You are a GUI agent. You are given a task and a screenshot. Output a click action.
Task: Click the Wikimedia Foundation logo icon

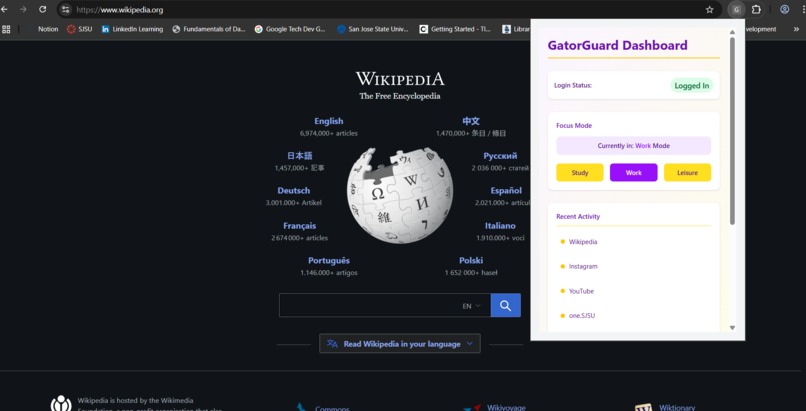(x=61, y=403)
